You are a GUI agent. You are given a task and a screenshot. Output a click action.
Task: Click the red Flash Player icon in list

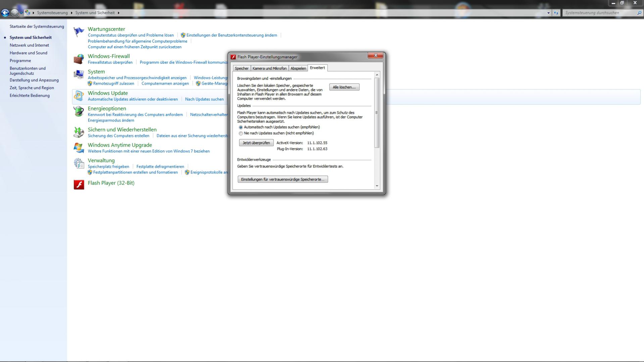pos(79,185)
